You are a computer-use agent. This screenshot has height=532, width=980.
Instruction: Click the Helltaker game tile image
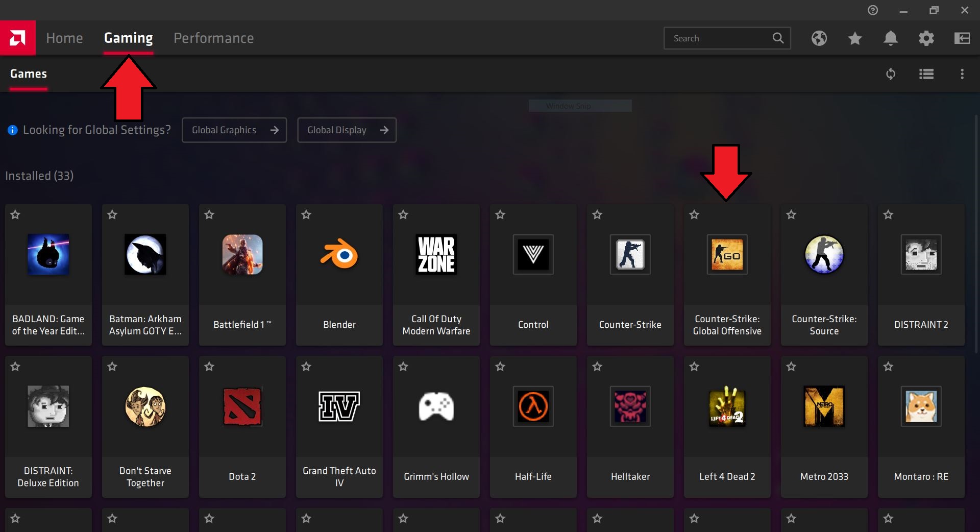630,406
